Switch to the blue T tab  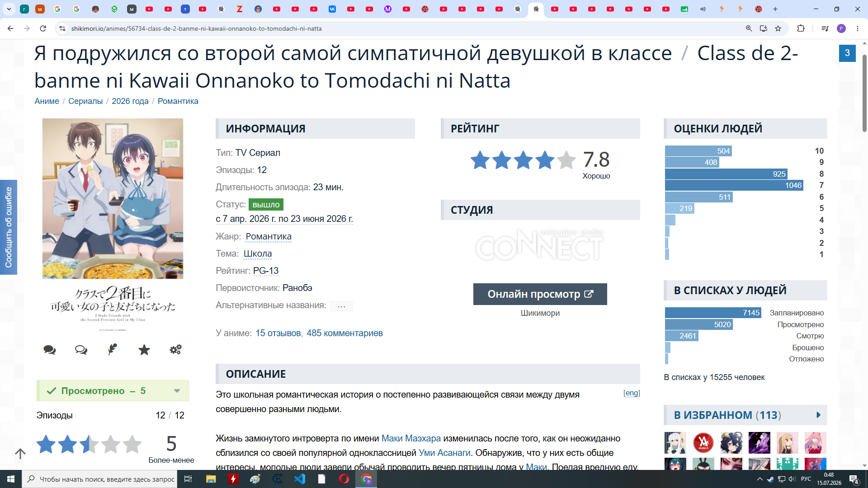[185, 9]
